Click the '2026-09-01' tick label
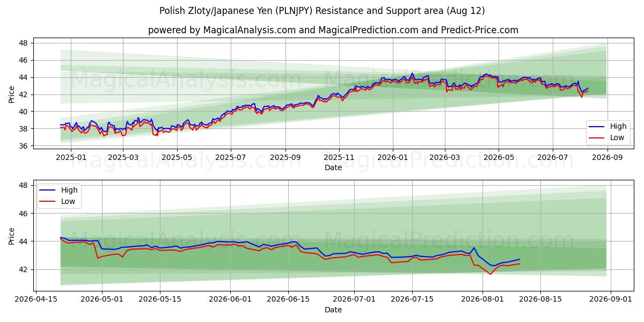This screenshot has height=322, width=644. click(611, 300)
